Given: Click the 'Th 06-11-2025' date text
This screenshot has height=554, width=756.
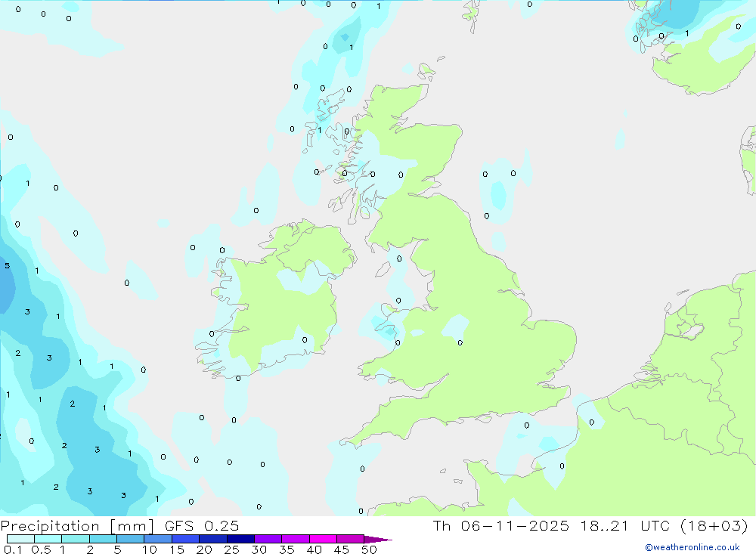Looking at the screenshot, I should pyautogui.click(x=501, y=525).
